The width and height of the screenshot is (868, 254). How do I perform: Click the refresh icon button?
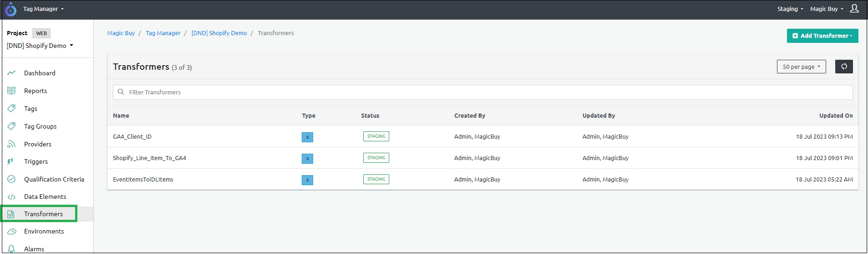click(843, 67)
